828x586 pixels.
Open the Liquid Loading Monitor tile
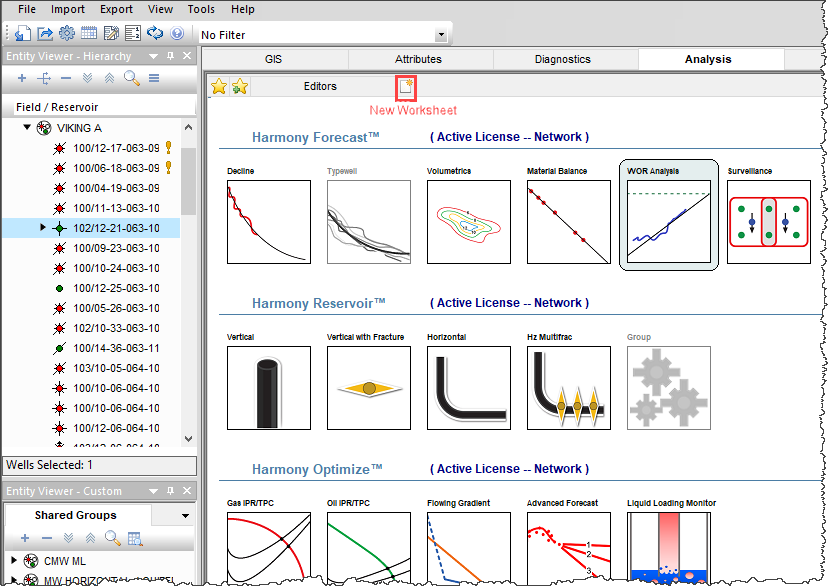tap(669, 547)
